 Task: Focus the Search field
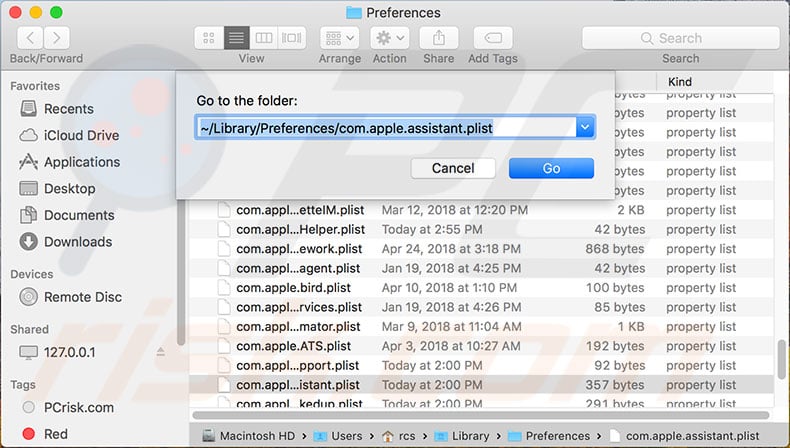(681, 38)
